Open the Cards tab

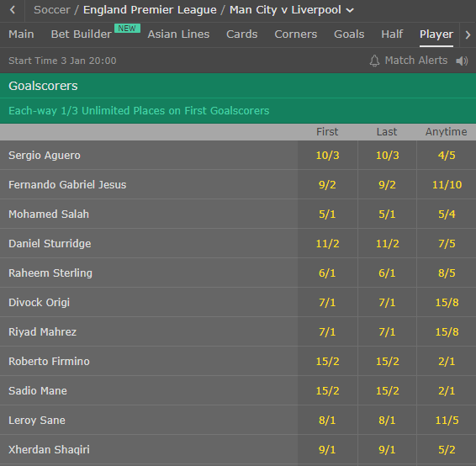(242, 34)
